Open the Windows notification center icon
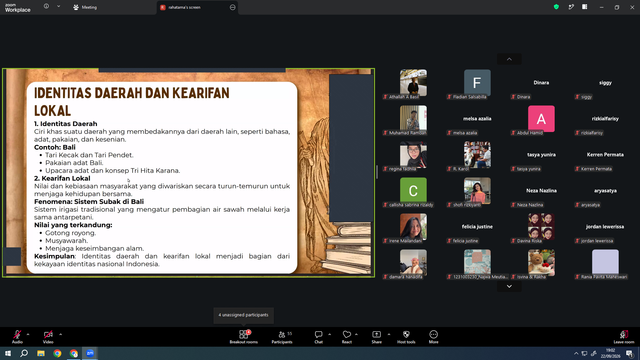The image size is (640, 360). (x=630, y=353)
